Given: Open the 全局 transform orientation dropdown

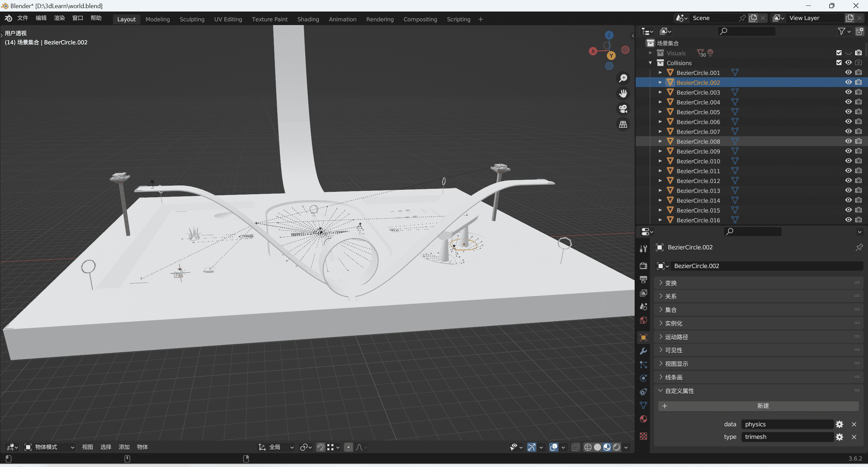Looking at the screenshot, I should click(x=276, y=447).
